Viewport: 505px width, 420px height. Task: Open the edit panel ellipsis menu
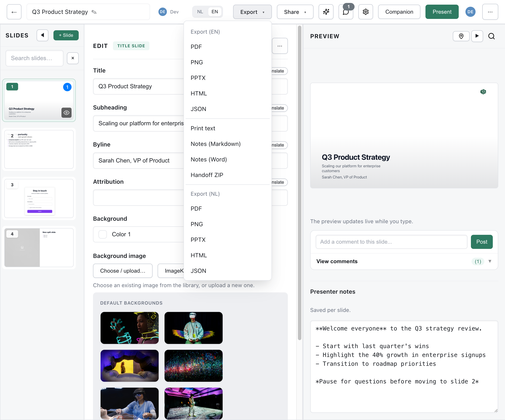coord(280,46)
